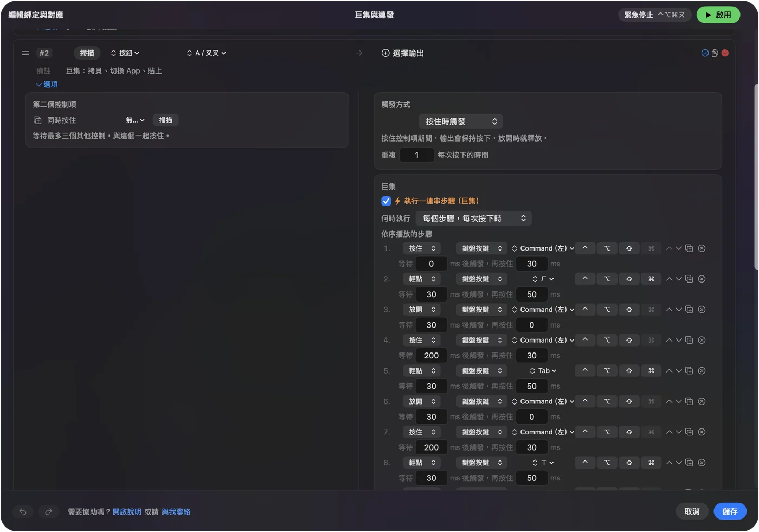Open the Tab key dropdown on step 5
This screenshot has width=759, height=532.
(543, 371)
